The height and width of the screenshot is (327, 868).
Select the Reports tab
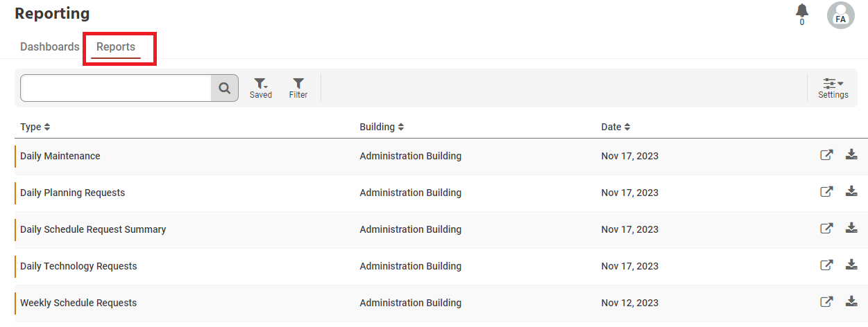pyautogui.click(x=116, y=47)
